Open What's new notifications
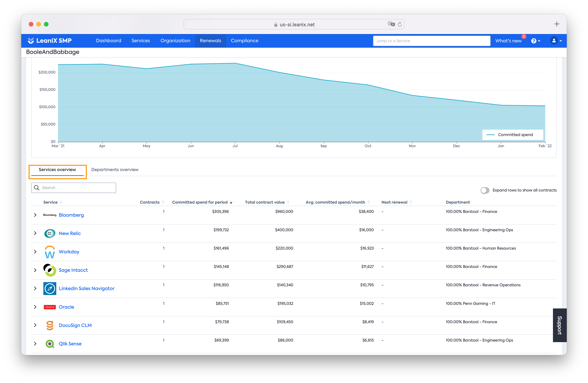The width and height of the screenshot is (588, 383). 508,41
